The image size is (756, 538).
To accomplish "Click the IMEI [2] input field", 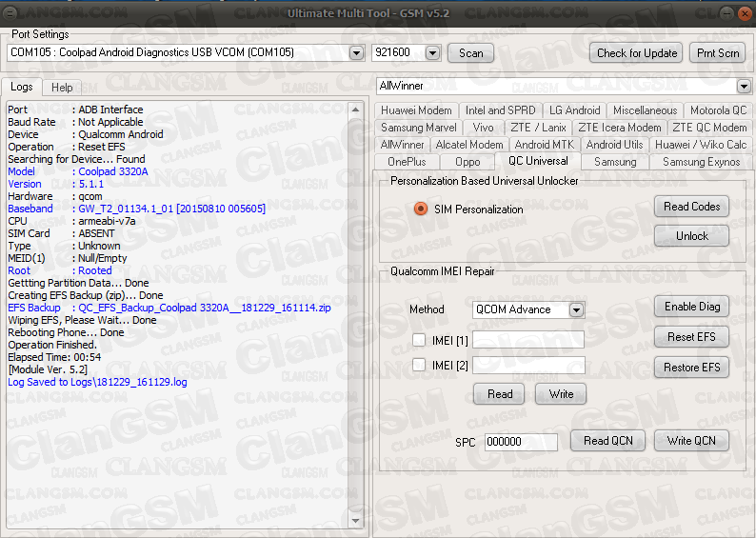I will point(528,365).
